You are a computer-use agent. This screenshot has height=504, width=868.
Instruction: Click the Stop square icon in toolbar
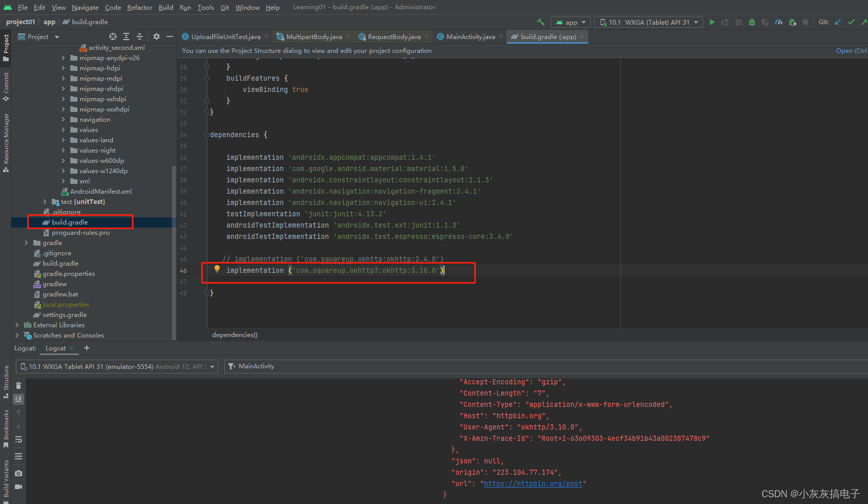pyautogui.click(x=805, y=22)
